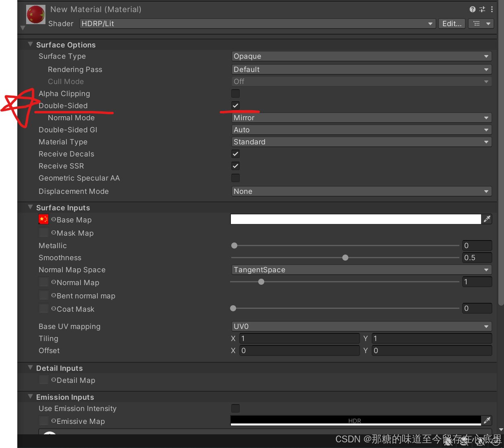Disable the Double-Sided checkbox
The height and width of the screenshot is (448, 504).
235,105
